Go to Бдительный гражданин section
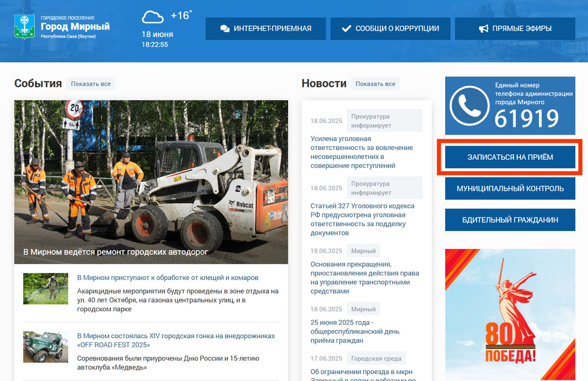 pyautogui.click(x=510, y=220)
